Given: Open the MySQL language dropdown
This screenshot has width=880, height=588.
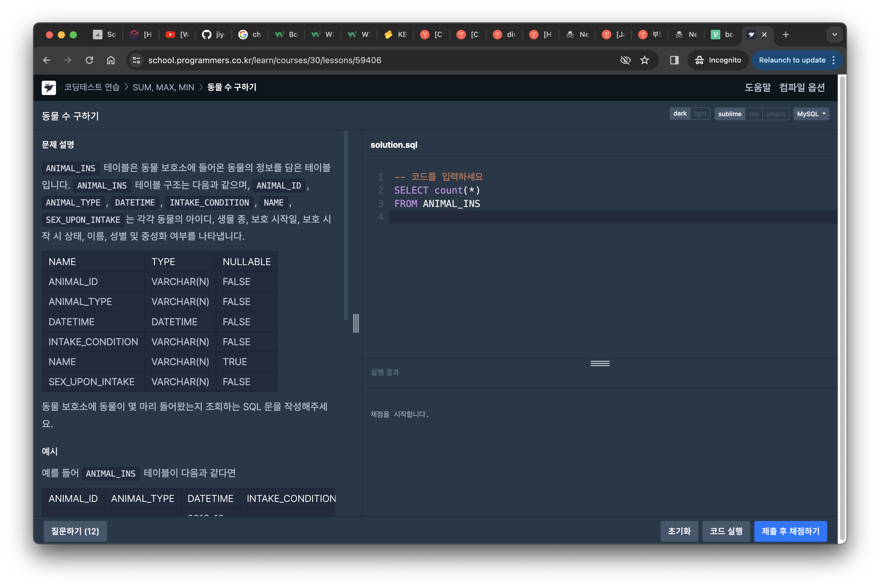Looking at the screenshot, I should [811, 114].
